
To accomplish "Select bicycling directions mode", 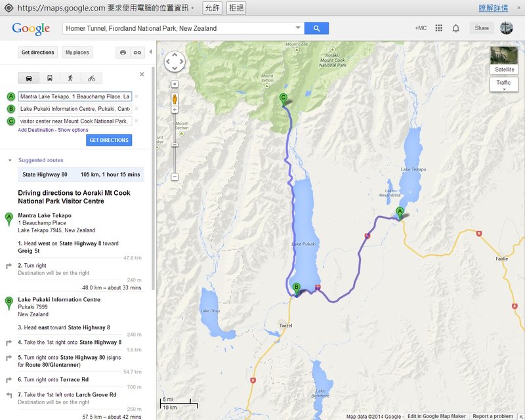I will (91, 78).
